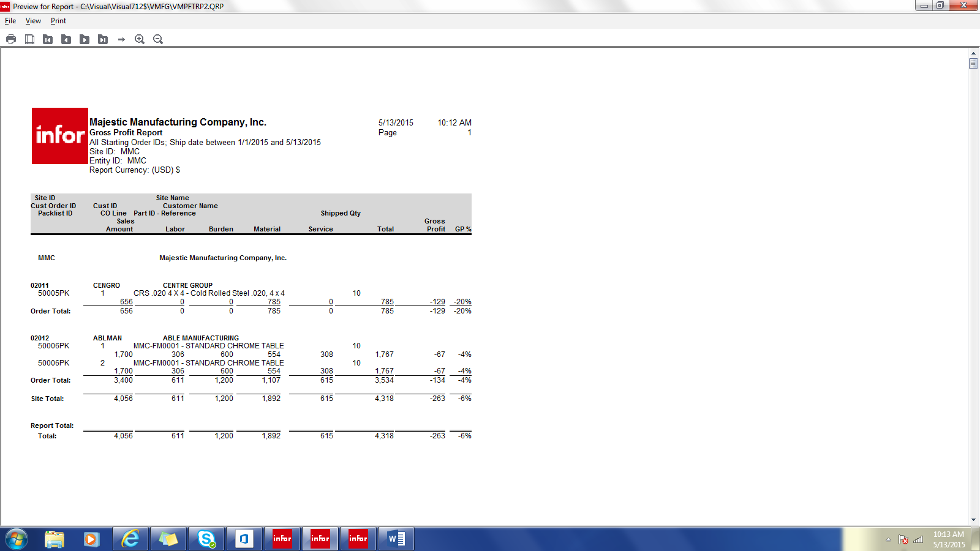This screenshot has height=551, width=980.
Task: Open Internet Explorer from the taskbar
Action: coord(130,539)
